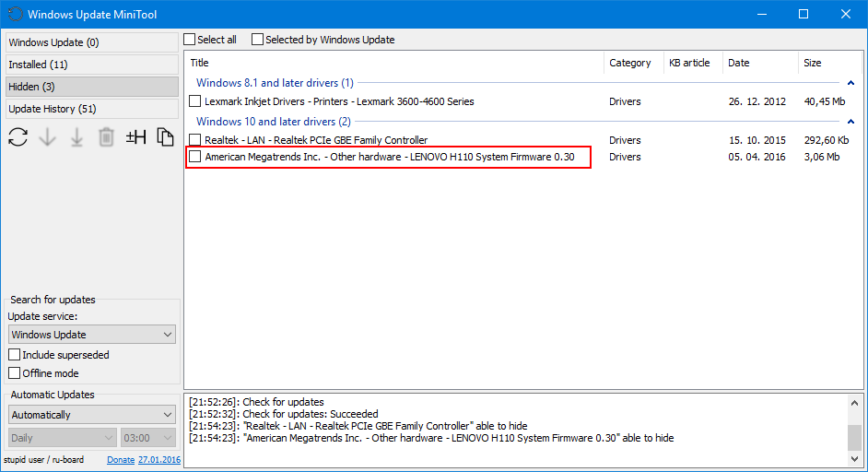Click the app icon in title bar

16,15
